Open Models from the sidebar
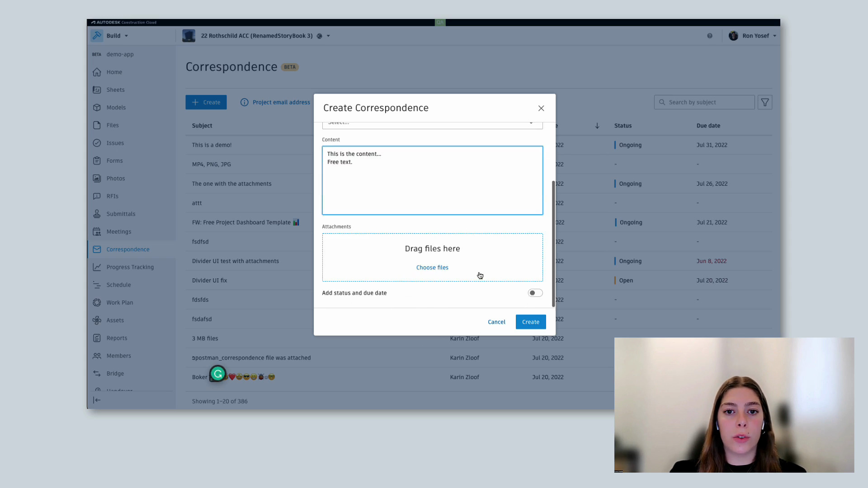The height and width of the screenshot is (488, 868). [x=97, y=107]
